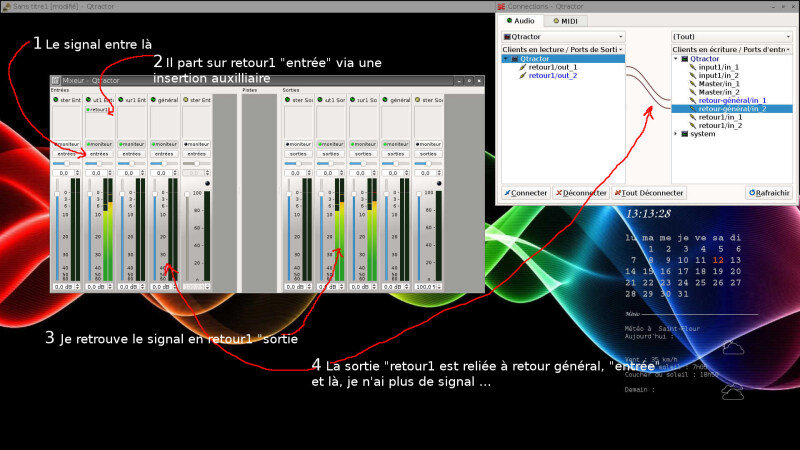Switch to the Audio connections tab

tap(520, 21)
